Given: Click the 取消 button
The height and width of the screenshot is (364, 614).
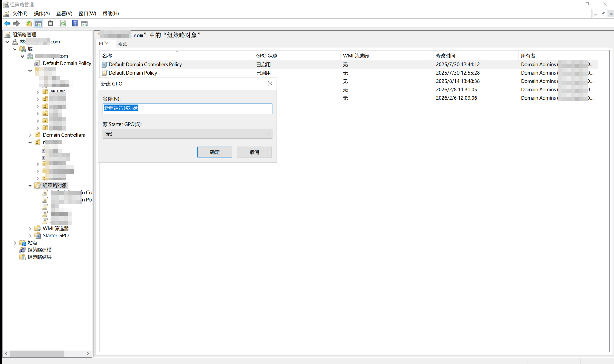Looking at the screenshot, I should (254, 152).
